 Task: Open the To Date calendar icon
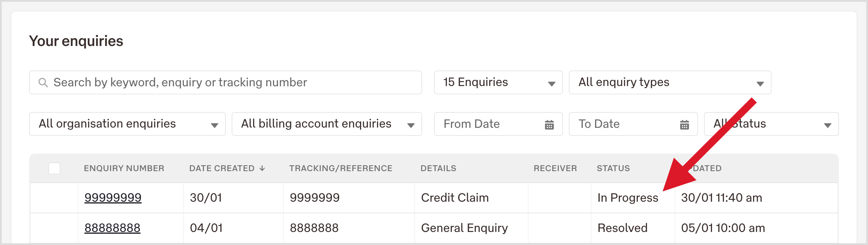click(x=684, y=125)
